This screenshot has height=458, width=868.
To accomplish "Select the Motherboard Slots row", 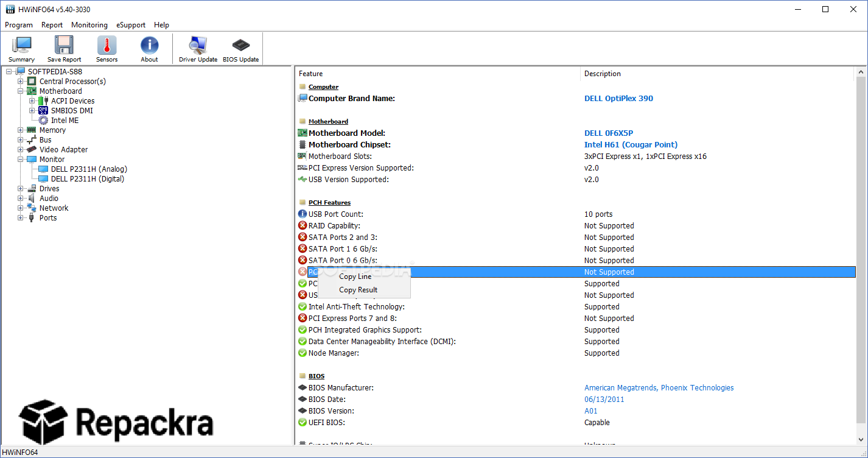I will point(576,157).
